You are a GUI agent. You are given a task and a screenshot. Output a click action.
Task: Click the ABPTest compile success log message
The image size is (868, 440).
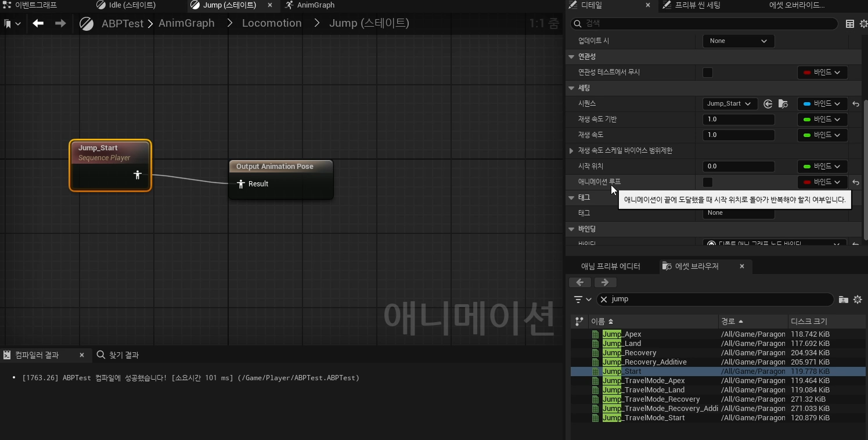pyautogui.click(x=190, y=378)
